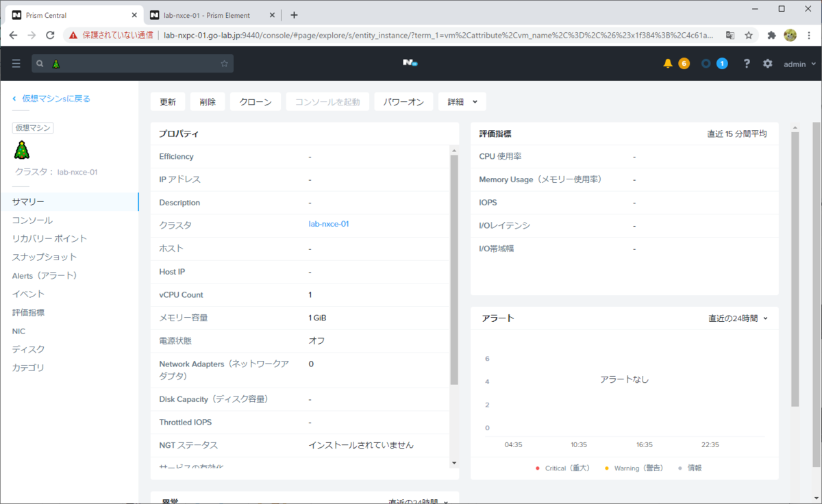
Task: Click the 仮想マシン tag label
Action: coord(33,128)
